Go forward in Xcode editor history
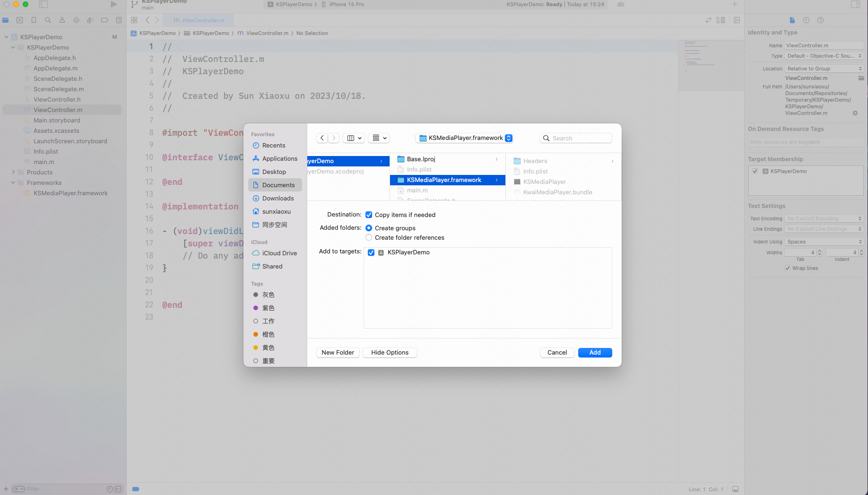This screenshot has height=495, width=868. click(157, 20)
